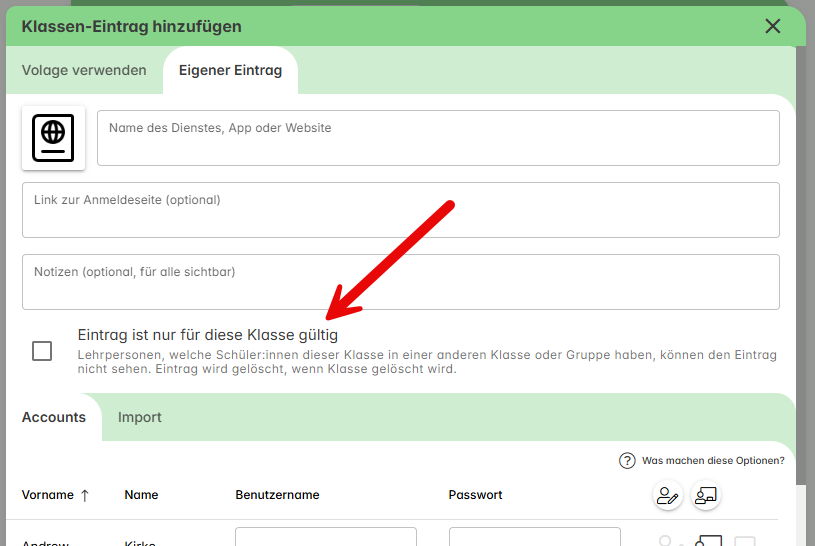The image size is (815, 546).
Task: Close the Klassen-Eintrag hinzufügen dialog
Action: 772,26
